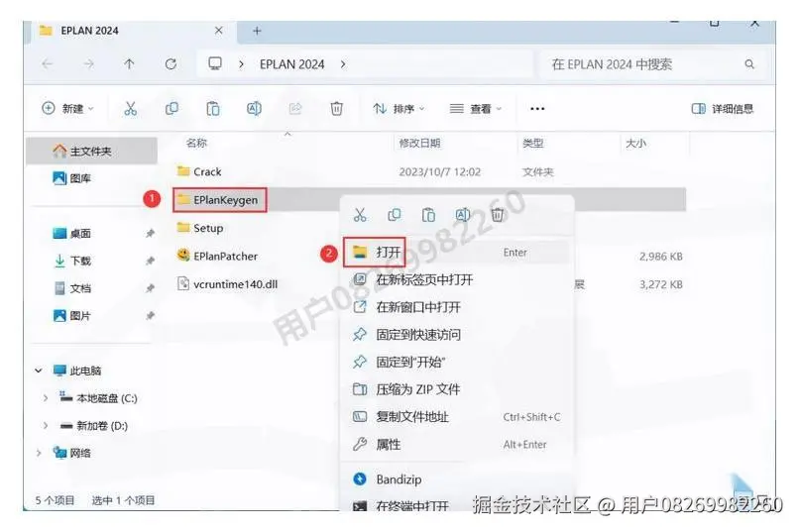Choose 固定到"开始" menu entry

click(x=456, y=362)
